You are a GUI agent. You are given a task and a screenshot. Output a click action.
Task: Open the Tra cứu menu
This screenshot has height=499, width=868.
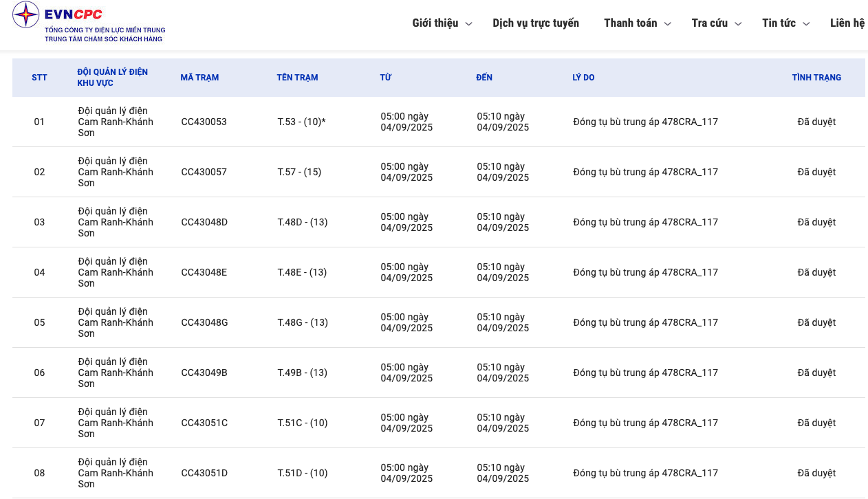[710, 23]
